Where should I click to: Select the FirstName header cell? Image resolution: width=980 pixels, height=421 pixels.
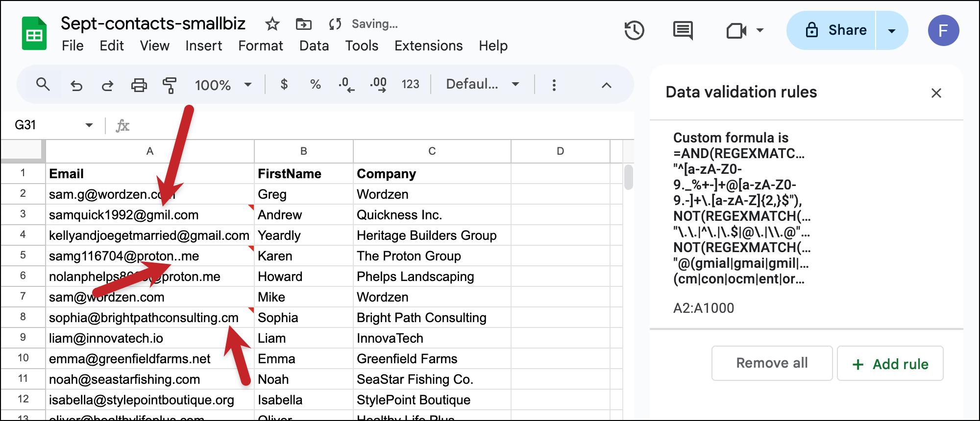coord(304,174)
